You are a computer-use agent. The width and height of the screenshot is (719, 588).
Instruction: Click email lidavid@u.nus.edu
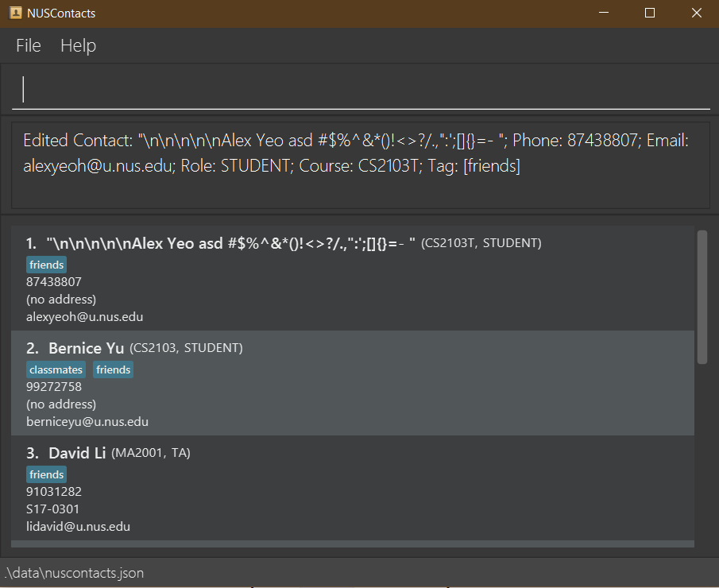point(79,527)
